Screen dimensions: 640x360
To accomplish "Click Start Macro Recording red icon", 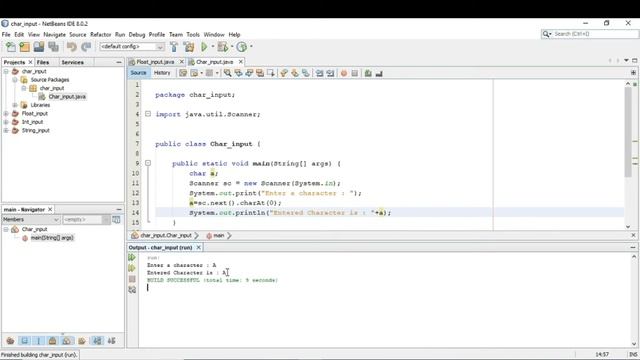I will click(344, 73).
